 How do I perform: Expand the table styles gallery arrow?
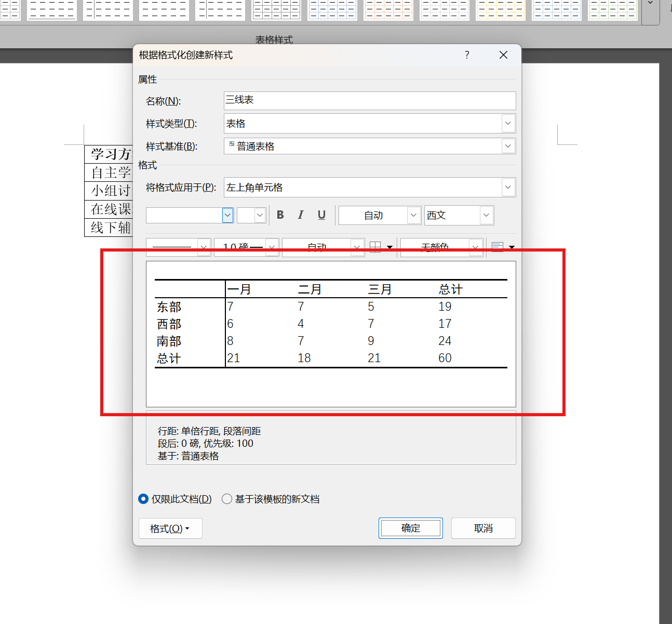click(650, 5)
